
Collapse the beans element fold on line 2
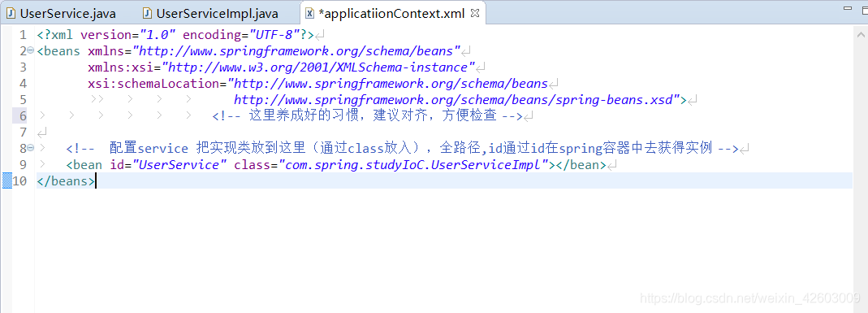click(x=30, y=51)
